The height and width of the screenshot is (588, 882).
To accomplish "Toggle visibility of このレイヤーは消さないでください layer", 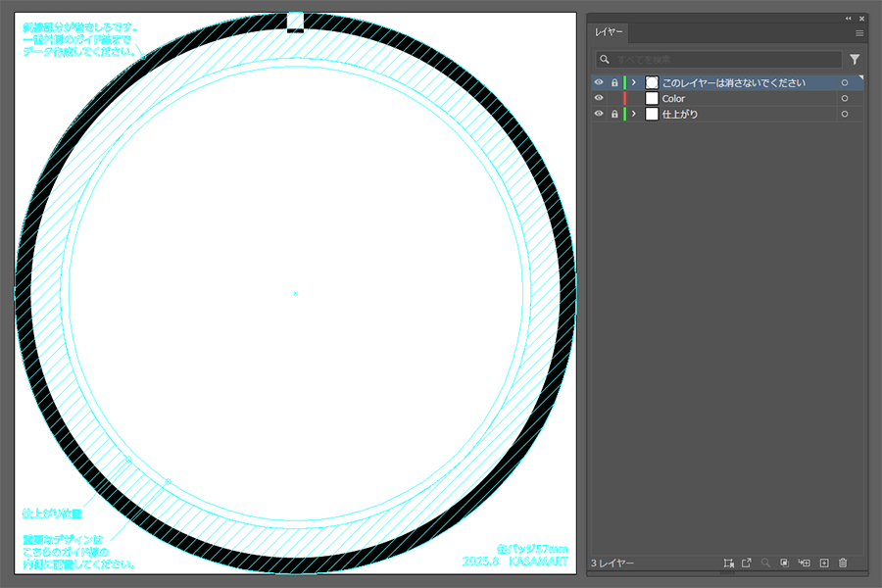I will coord(599,83).
